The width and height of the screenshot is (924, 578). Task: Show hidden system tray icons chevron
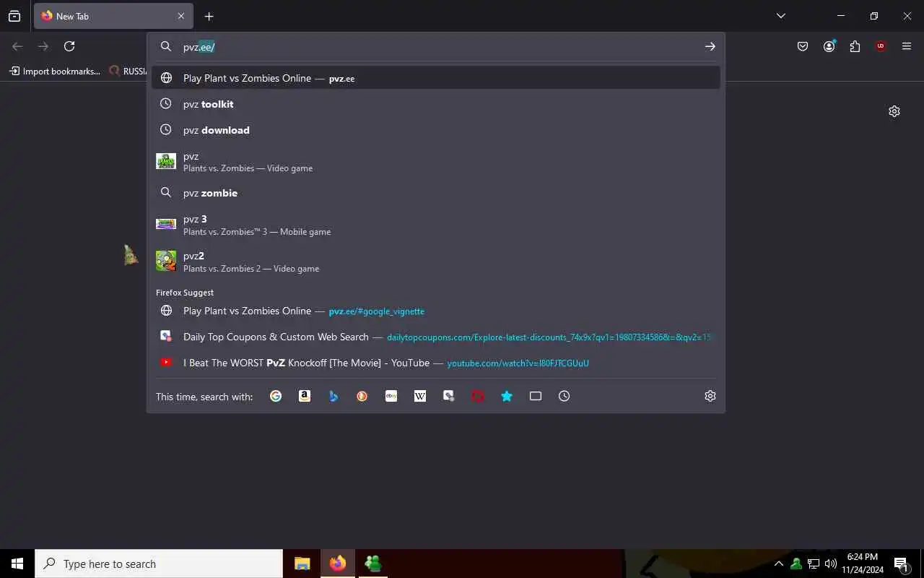coord(778,564)
